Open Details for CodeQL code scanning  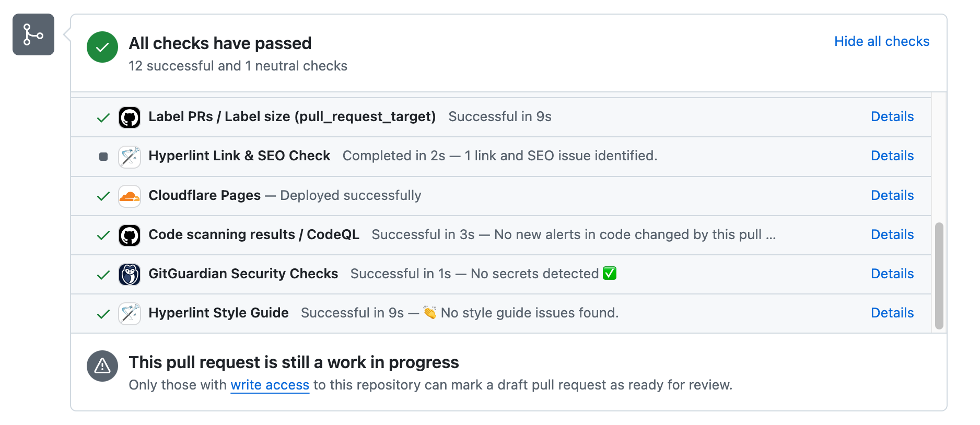coord(892,234)
